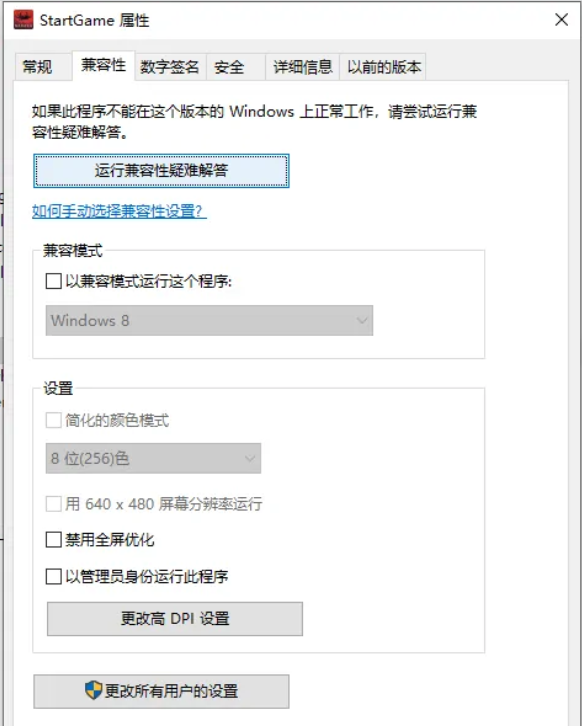The image size is (582, 726).
Task: Enable 以兼容模式运行这个程序 checkbox
Action: point(54,281)
